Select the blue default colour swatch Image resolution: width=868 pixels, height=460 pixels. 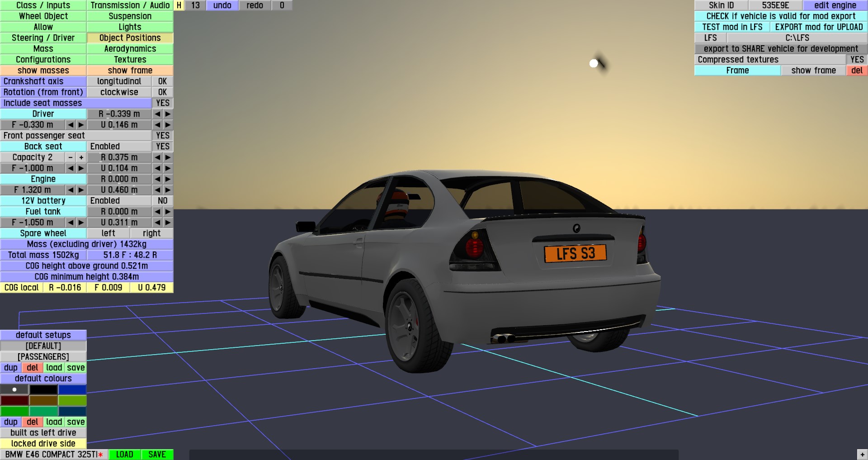(x=72, y=389)
